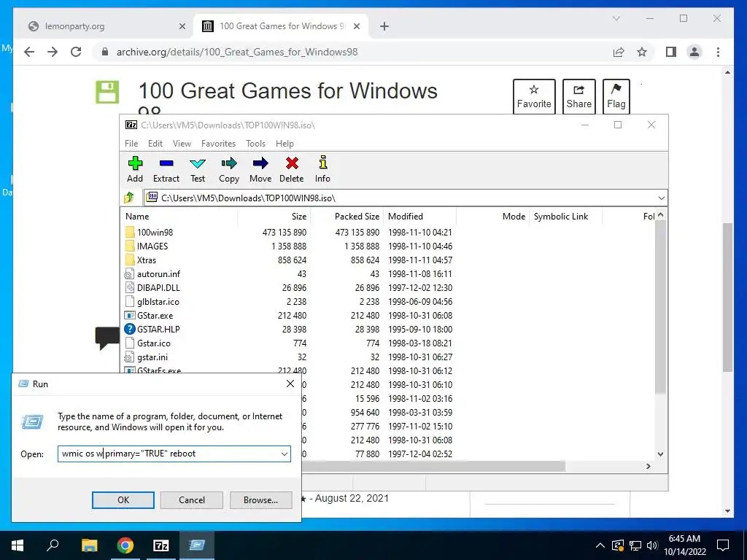747x560 pixels.
Task: Open taskbar Search
Action: pyautogui.click(x=53, y=545)
